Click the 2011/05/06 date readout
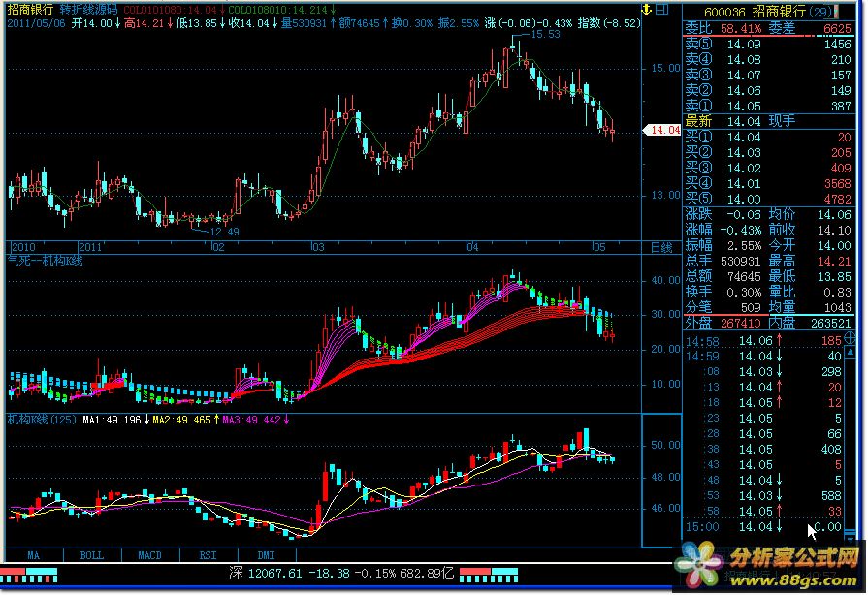868x595 pixels. tap(36, 23)
